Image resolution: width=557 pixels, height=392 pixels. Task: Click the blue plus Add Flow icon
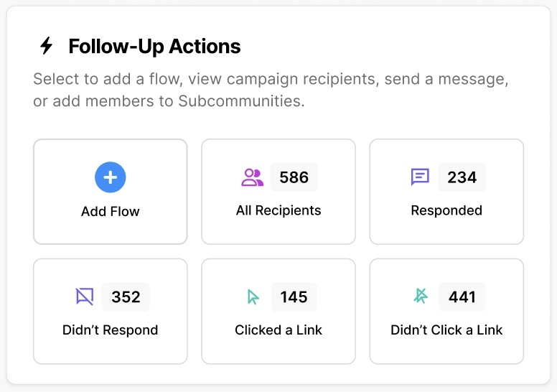click(x=110, y=177)
